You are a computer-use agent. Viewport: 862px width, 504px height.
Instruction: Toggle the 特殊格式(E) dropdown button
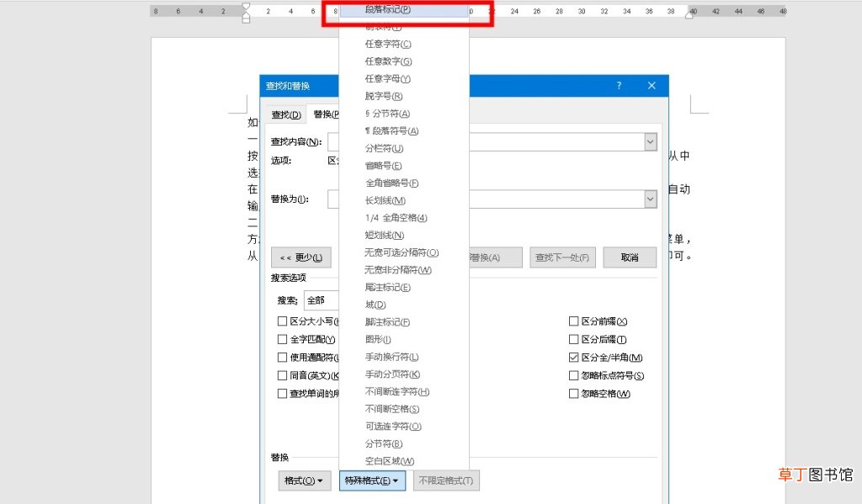372,480
